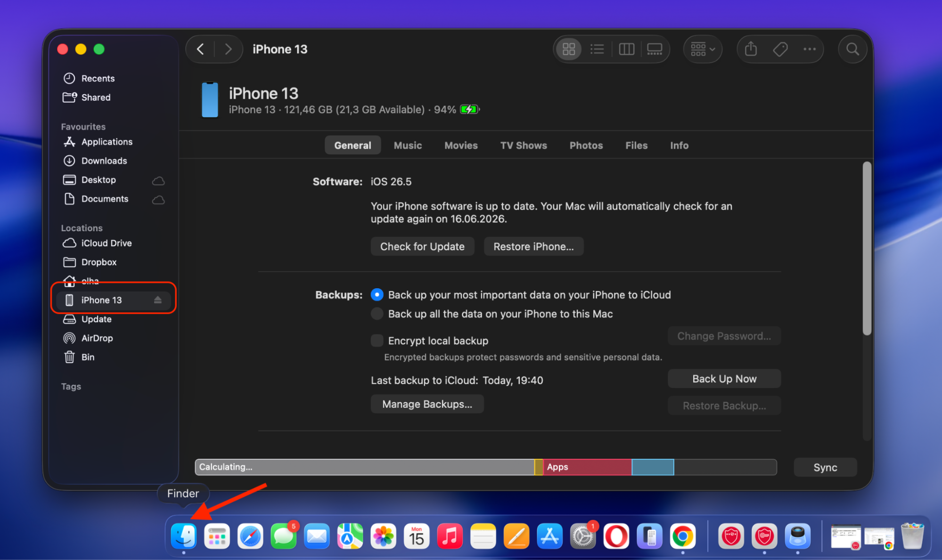This screenshot has height=560, width=942.
Task: Click the red Apps storage segment
Action: coord(587,467)
